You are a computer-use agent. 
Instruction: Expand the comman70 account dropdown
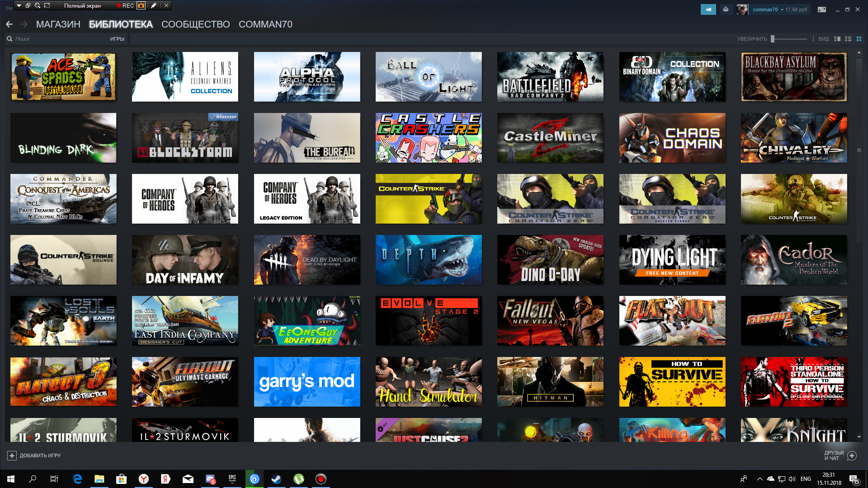coord(768,9)
